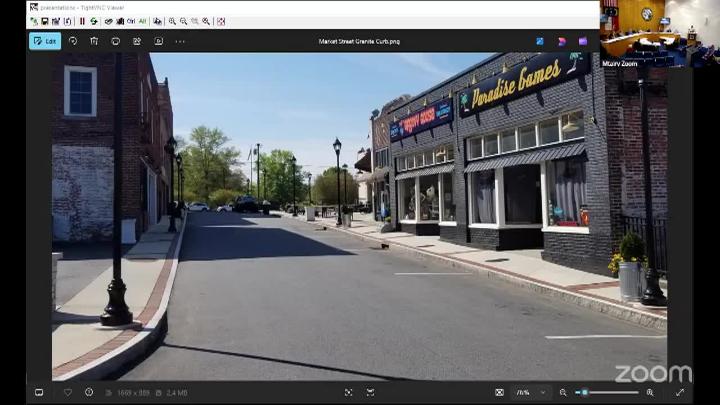Screen dimensions: 720x405
Task: Click the TightVNC zoom 100% magnifier
Action: (195, 22)
